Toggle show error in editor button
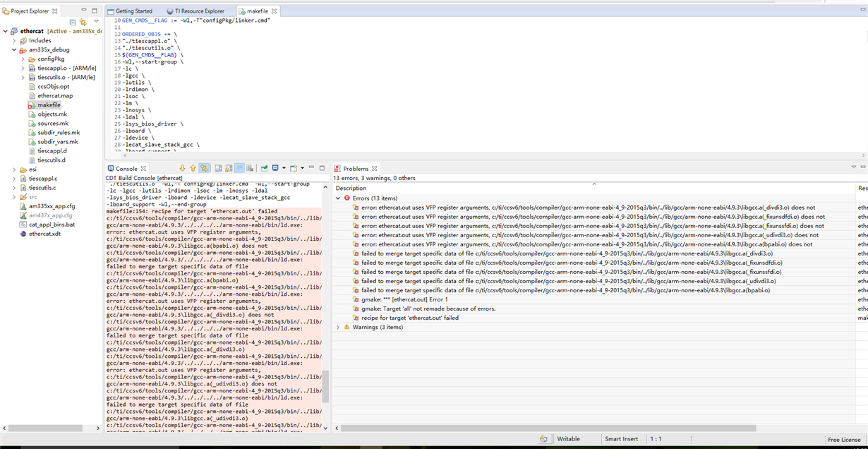Image resolution: width=868 pixels, height=449 pixels. [x=204, y=168]
